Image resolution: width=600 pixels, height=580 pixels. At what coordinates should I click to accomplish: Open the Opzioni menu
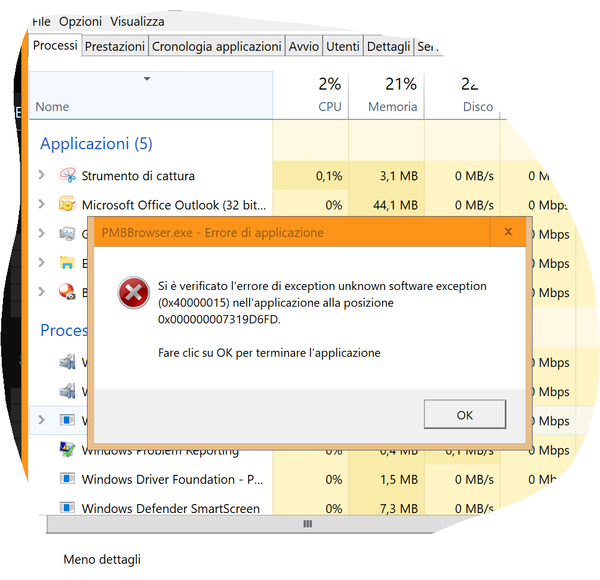point(80,21)
